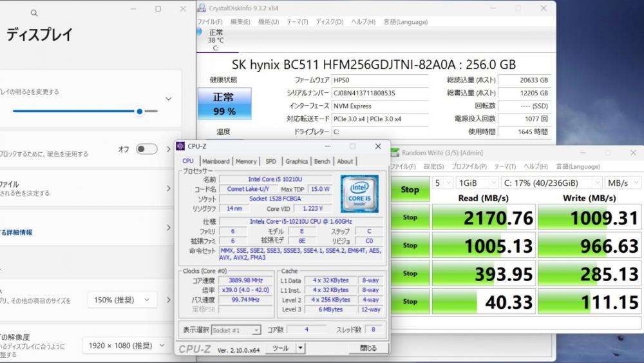The image size is (644, 363).
Task: Click the display brightness slider handle
Action: click(x=139, y=111)
